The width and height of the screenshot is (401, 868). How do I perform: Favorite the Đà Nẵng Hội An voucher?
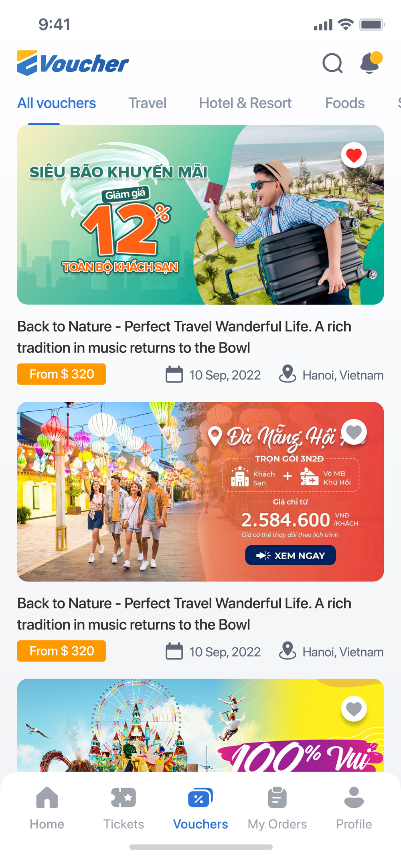354,432
